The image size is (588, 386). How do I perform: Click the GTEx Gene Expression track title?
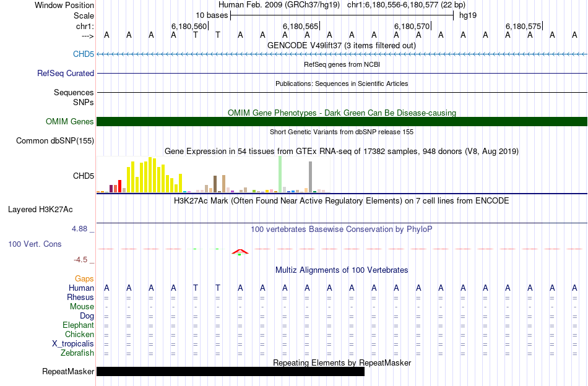click(342, 152)
